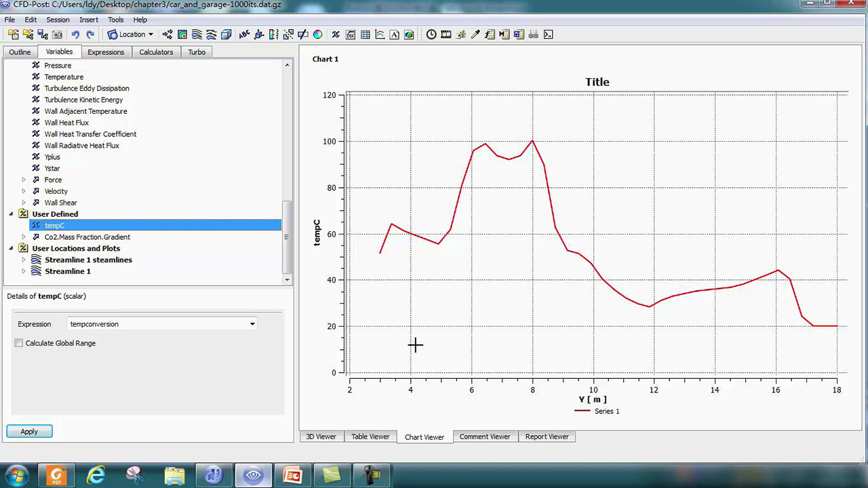This screenshot has height=488, width=868.
Task: Expand the Co2.Mass Fraction.Gradient node
Action: coord(24,237)
